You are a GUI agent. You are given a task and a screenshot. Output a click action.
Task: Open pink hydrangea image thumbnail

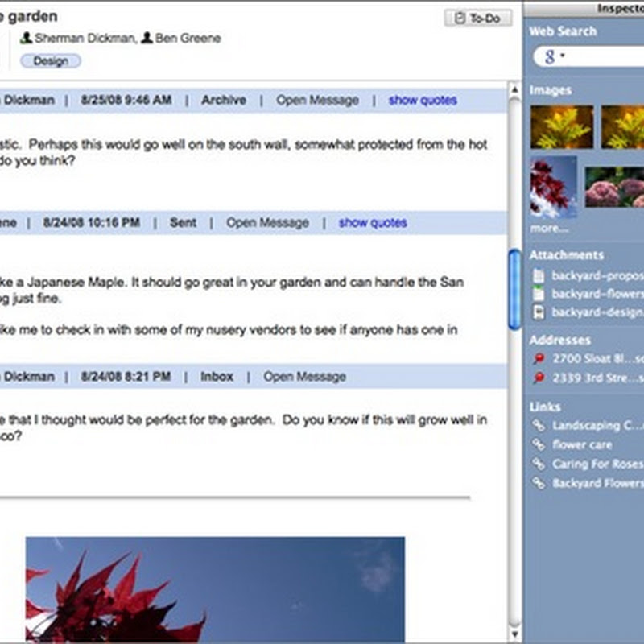click(614, 187)
